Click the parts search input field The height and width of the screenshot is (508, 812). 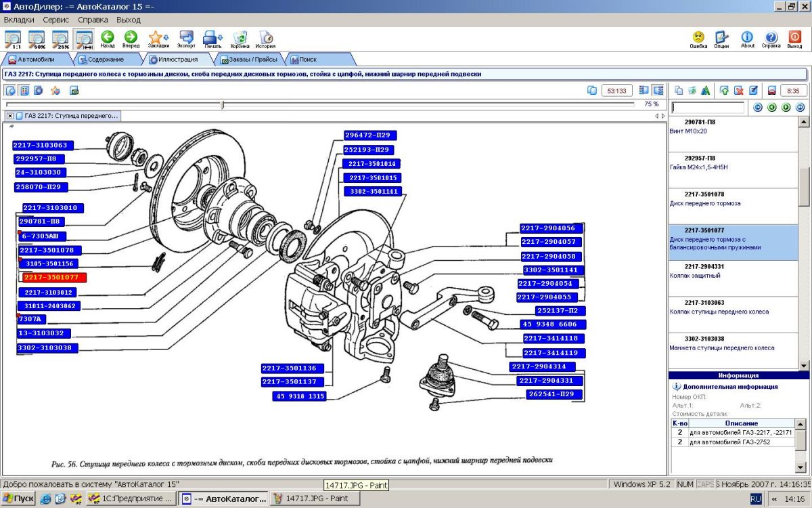[708, 107]
